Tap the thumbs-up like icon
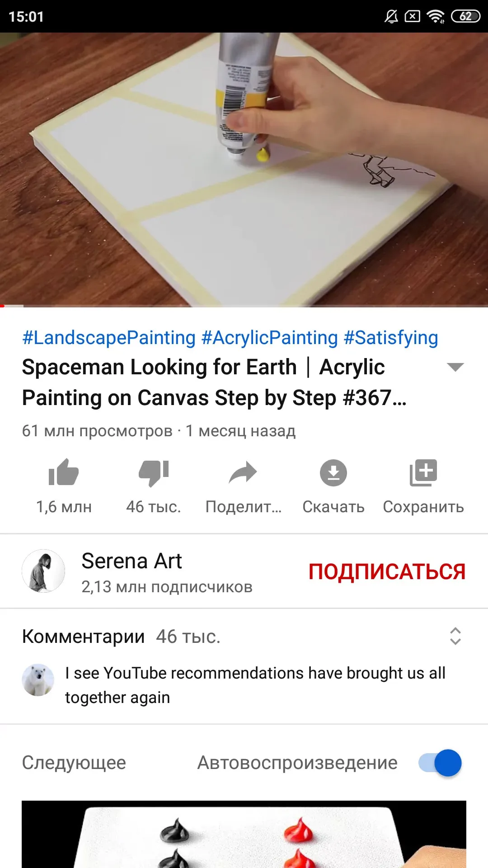This screenshot has height=868, width=488. [x=64, y=472]
